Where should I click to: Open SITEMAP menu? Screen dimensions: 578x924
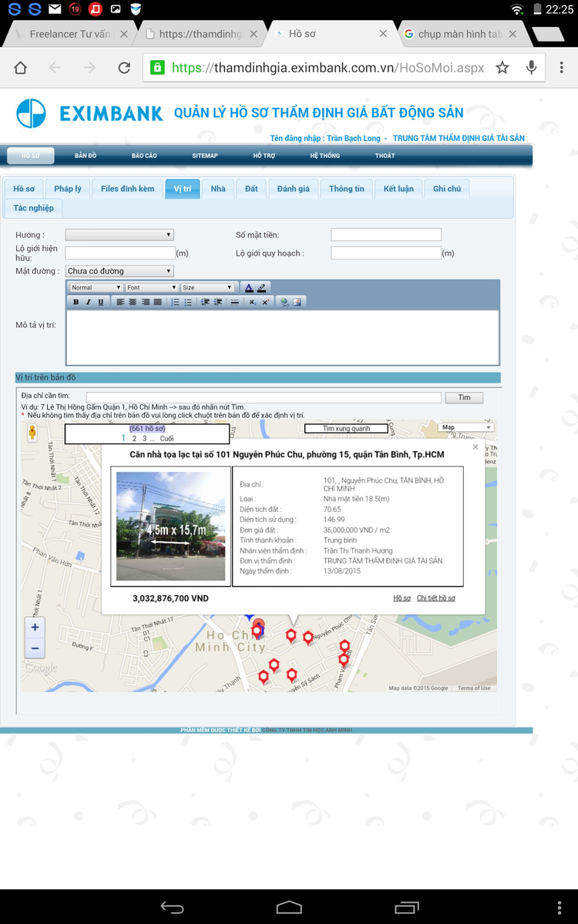(x=205, y=156)
